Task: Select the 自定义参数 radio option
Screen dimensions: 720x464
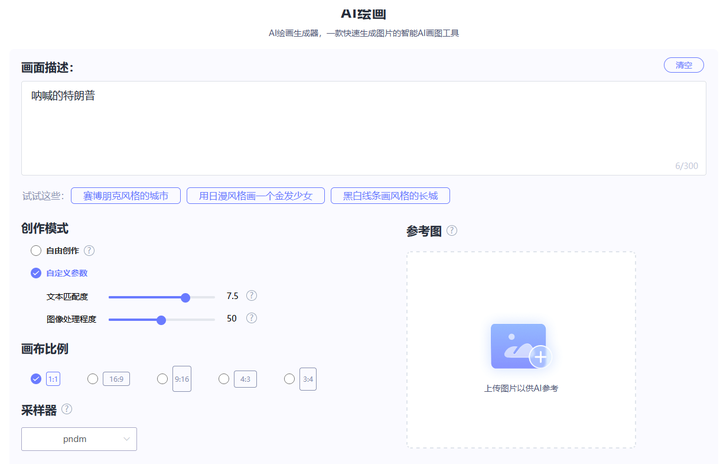Action: click(36, 273)
